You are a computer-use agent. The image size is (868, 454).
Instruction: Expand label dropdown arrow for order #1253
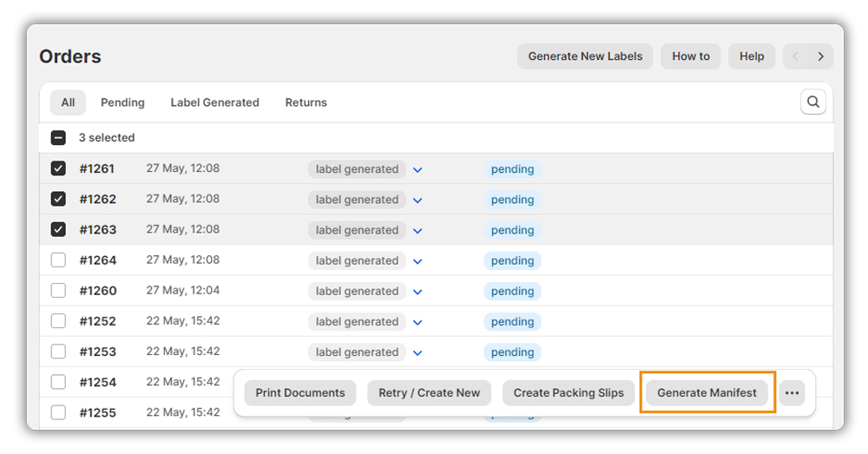(x=418, y=352)
